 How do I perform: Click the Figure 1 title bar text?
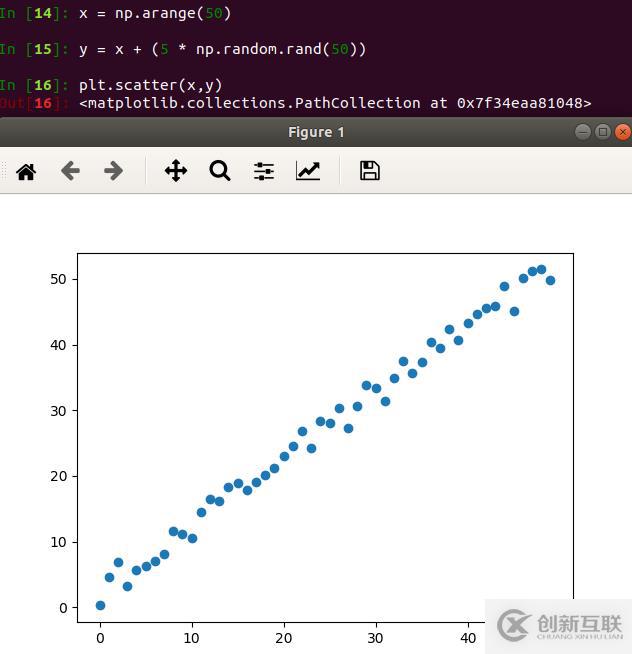pyautogui.click(x=316, y=132)
